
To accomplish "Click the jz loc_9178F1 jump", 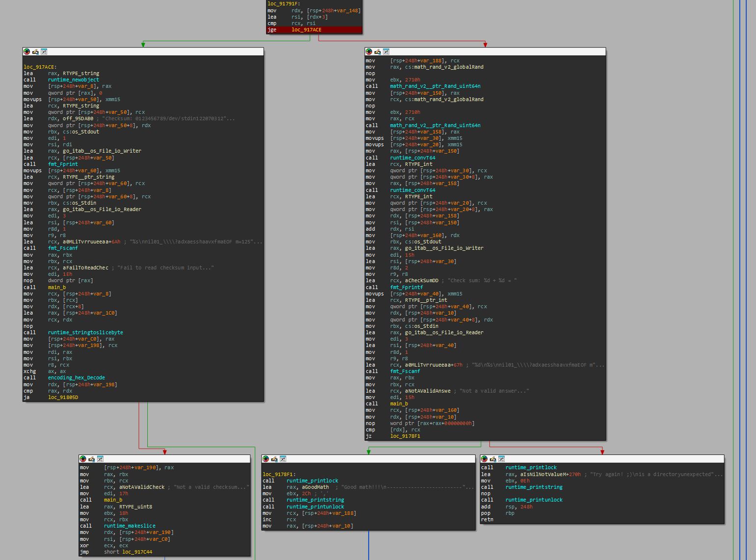I will point(393,436).
